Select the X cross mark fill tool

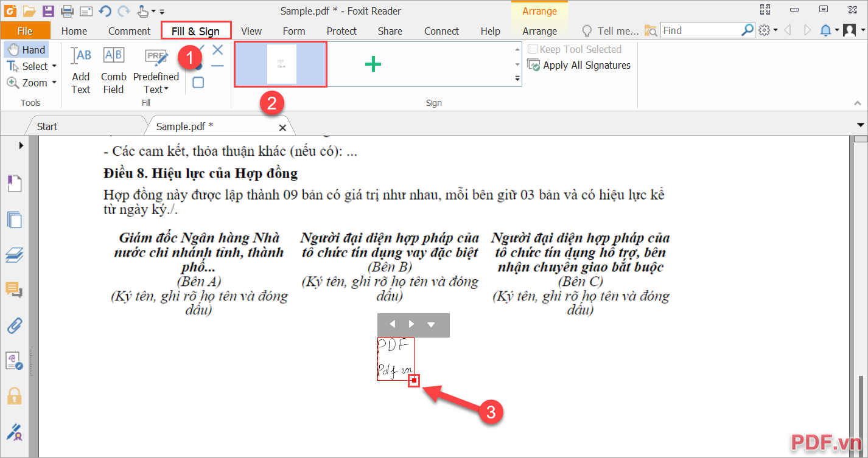pos(217,49)
